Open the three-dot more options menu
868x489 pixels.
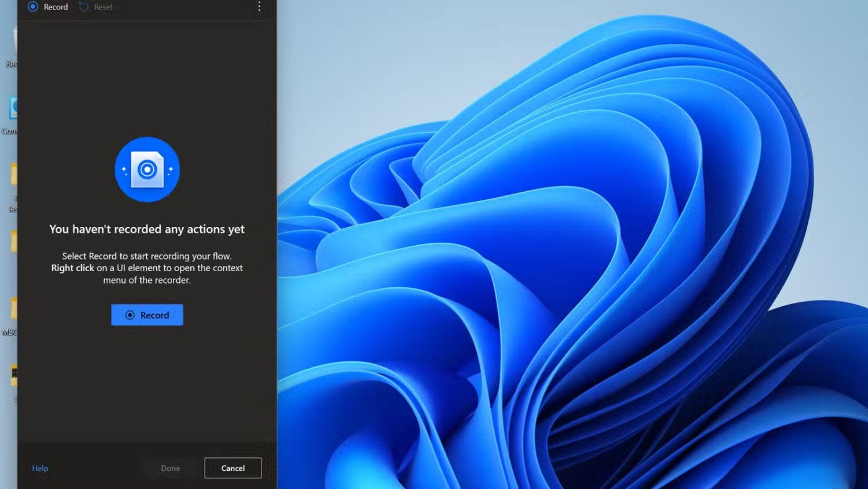pos(259,7)
